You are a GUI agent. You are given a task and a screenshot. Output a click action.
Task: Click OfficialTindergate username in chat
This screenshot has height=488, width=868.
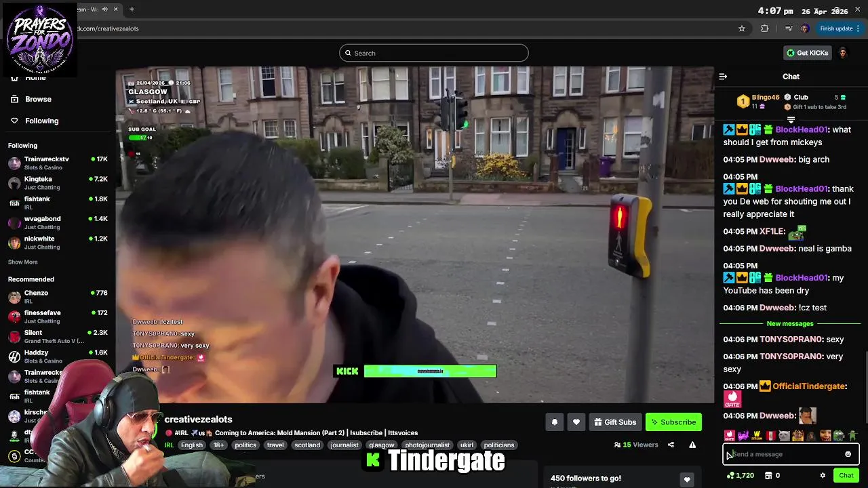point(809,386)
